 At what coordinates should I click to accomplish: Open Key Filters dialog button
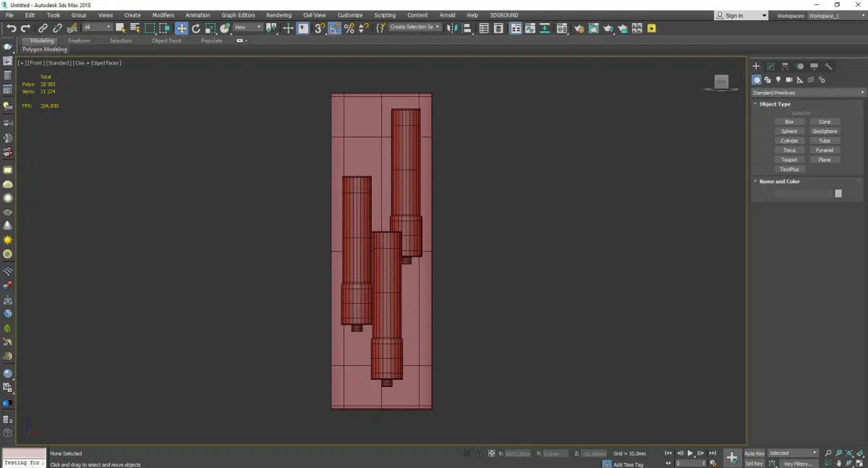(798, 464)
